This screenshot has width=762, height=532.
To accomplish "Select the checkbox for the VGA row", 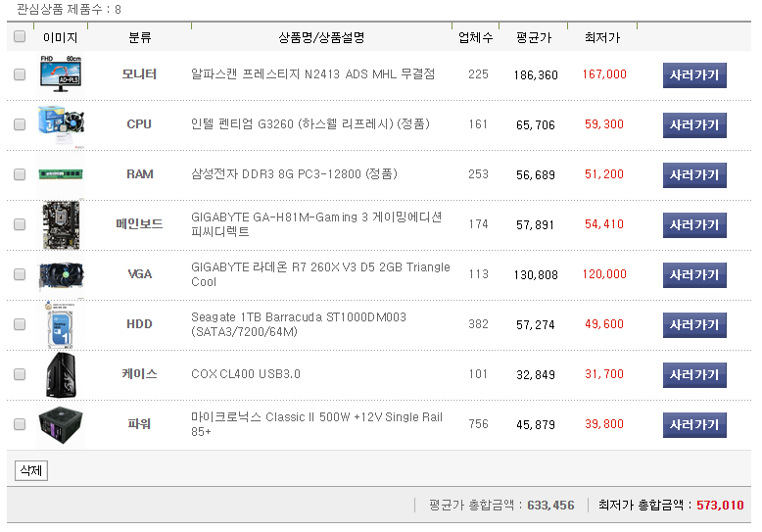I will [20, 274].
